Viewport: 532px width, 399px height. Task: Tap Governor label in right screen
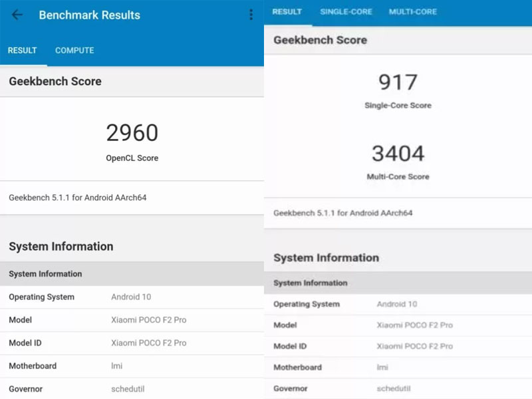291,388
